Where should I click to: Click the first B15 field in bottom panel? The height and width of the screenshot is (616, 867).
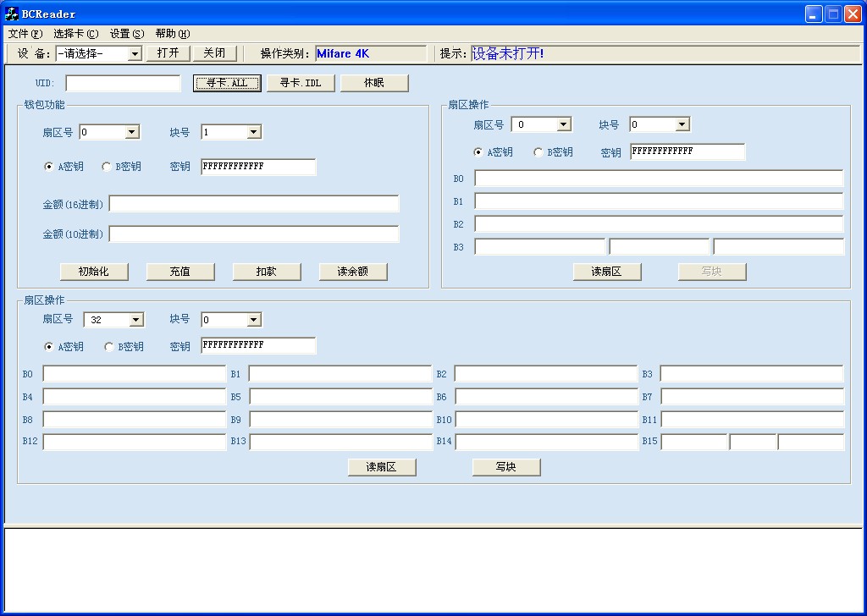coord(694,442)
